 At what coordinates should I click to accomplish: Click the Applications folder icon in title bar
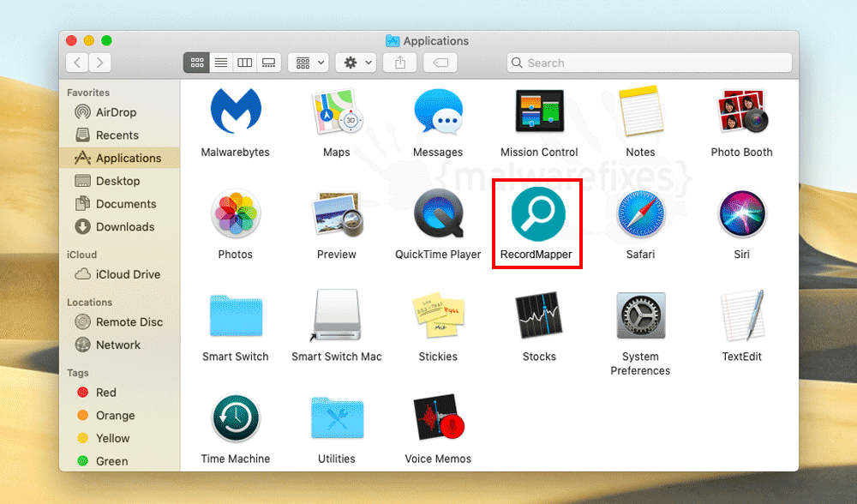point(393,41)
